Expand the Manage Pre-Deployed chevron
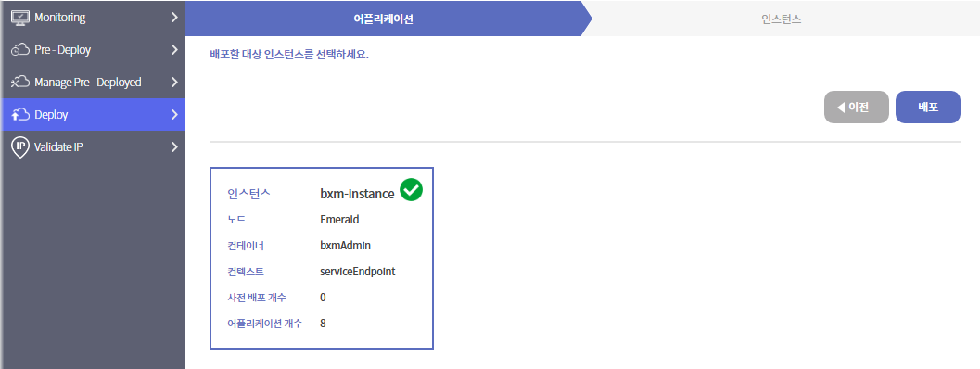The image size is (980, 369). 174,82
